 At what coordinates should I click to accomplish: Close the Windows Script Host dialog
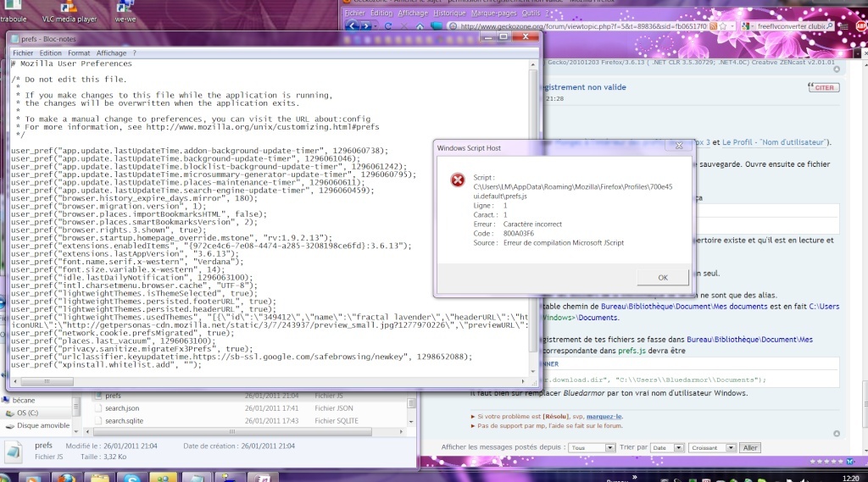coord(679,146)
